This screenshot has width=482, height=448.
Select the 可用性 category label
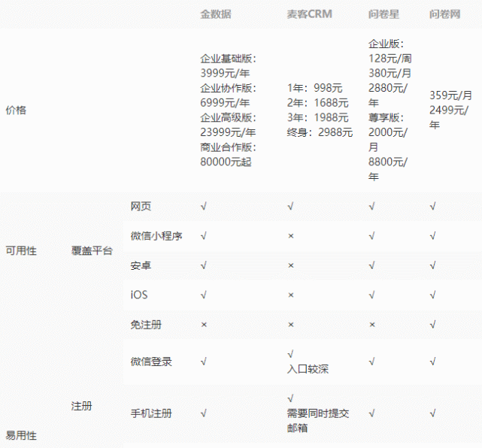pyautogui.click(x=21, y=250)
